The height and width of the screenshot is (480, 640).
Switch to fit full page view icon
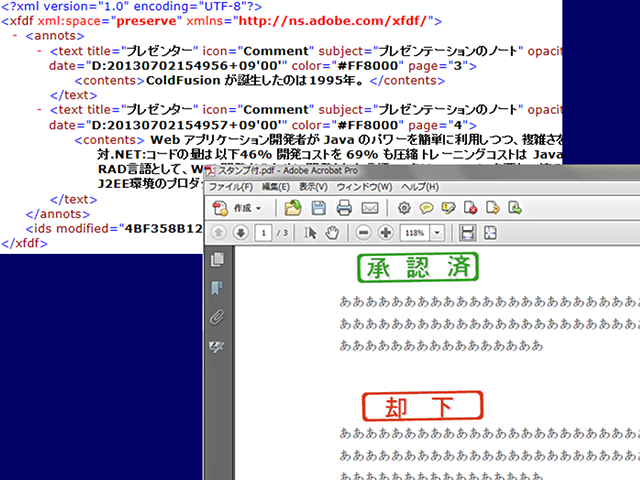click(490, 233)
